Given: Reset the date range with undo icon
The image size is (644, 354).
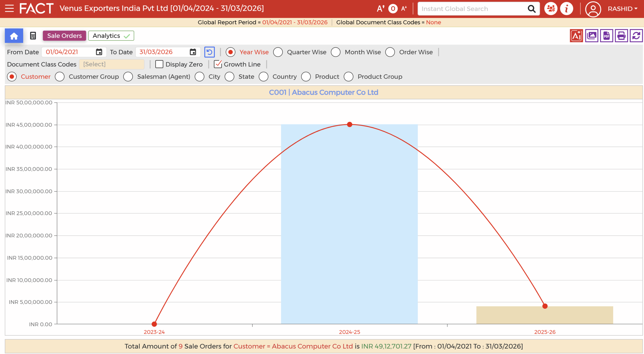Looking at the screenshot, I should 209,52.
